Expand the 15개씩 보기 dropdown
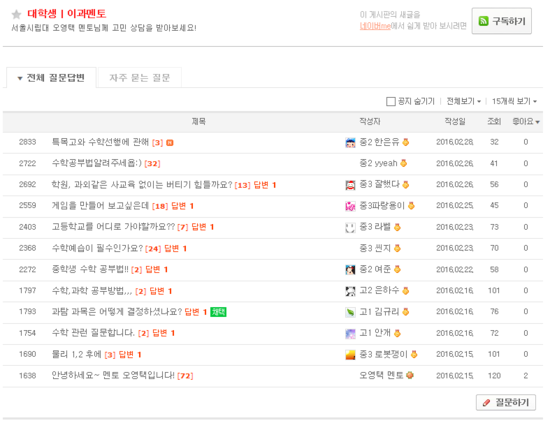This screenshot has width=550, height=430. pos(514,101)
